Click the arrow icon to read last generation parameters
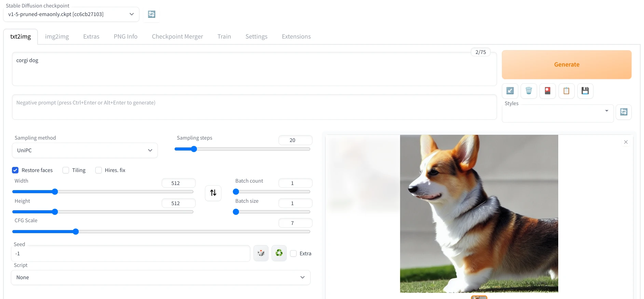This screenshot has height=299, width=644. point(510,91)
